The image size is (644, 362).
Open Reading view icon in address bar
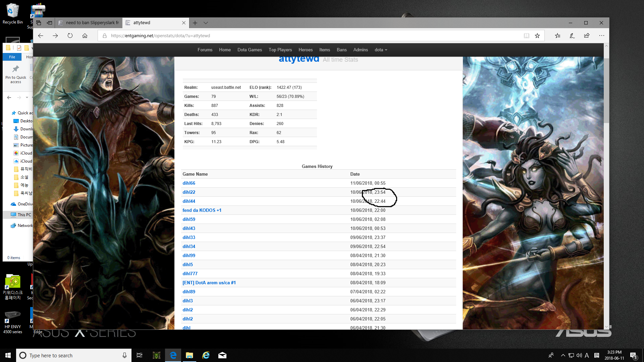point(527,36)
